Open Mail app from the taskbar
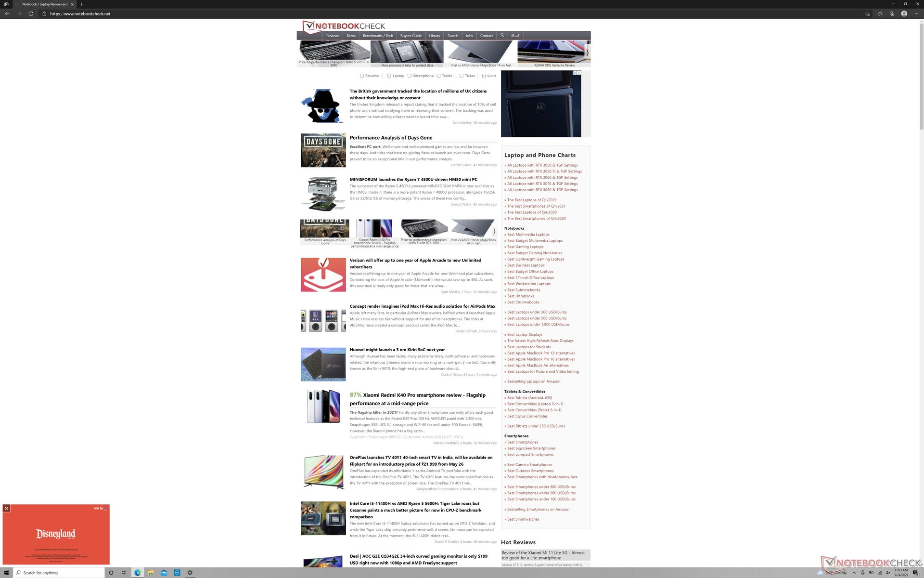Image resolution: width=924 pixels, height=578 pixels. coord(164,573)
